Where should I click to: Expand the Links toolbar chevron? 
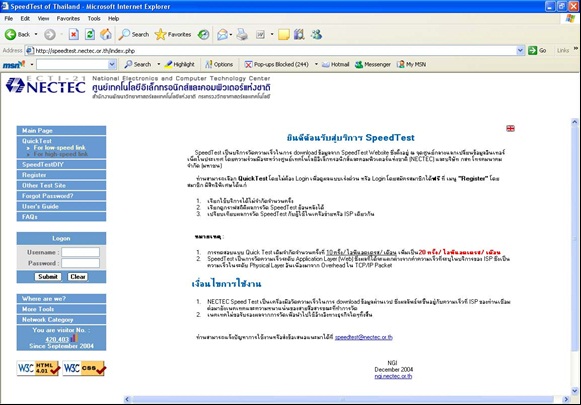point(575,49)
